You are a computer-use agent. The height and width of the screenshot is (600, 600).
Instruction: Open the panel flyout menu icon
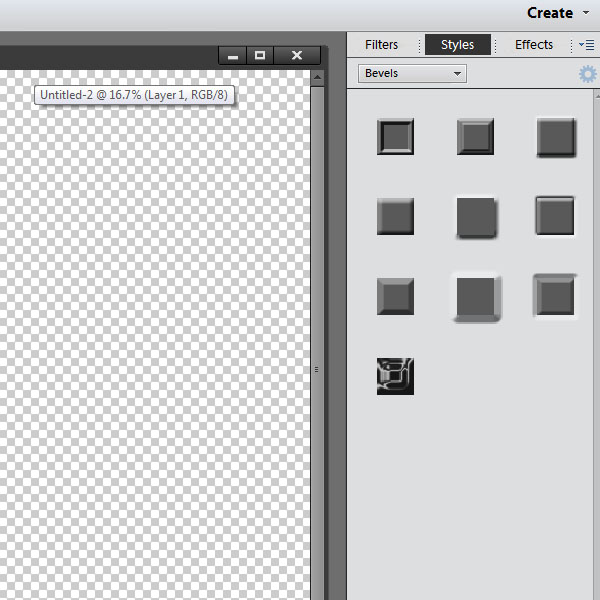[587, 45]
